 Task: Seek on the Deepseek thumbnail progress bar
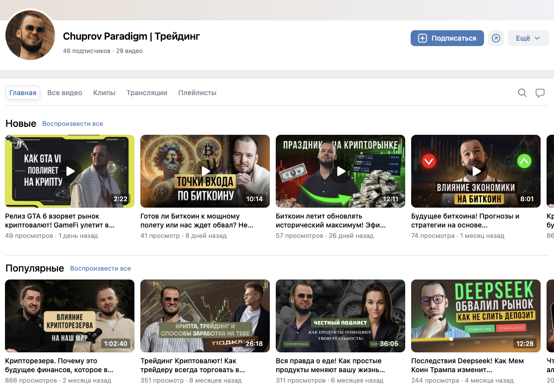click(x=476, y=338)
